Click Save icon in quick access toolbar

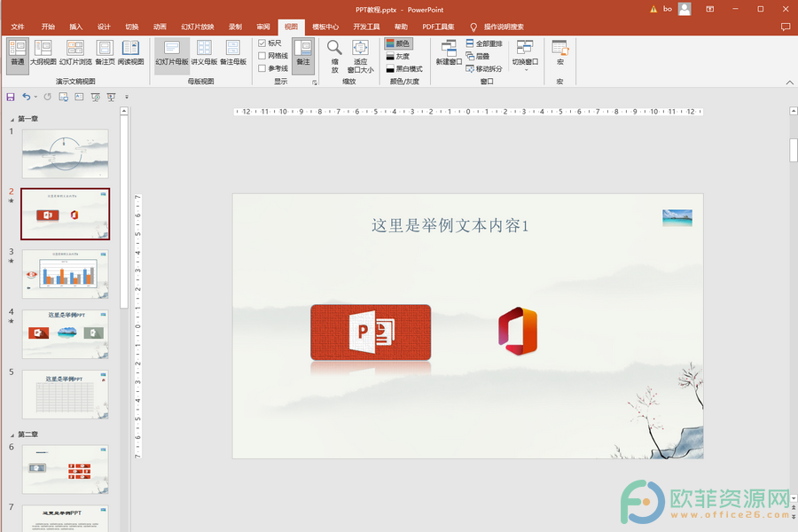tap(10, 97)
